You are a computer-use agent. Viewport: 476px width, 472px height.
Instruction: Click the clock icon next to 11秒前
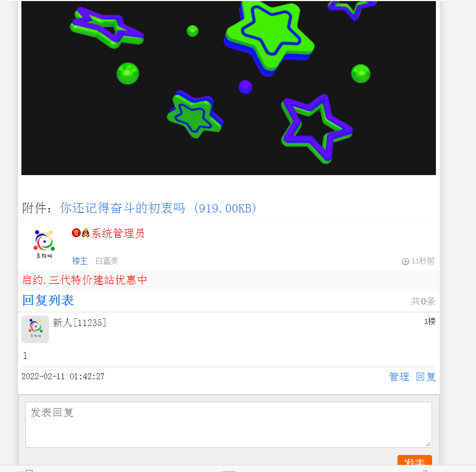pyautogui.click(x=405, y=261)
